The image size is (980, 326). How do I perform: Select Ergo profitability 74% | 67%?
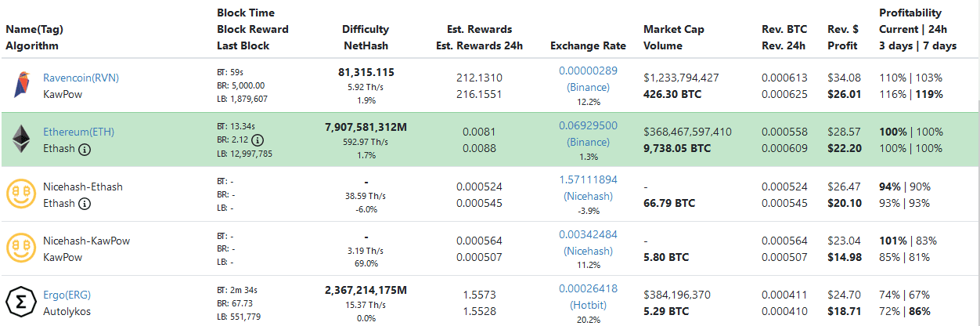click(908, 295)
